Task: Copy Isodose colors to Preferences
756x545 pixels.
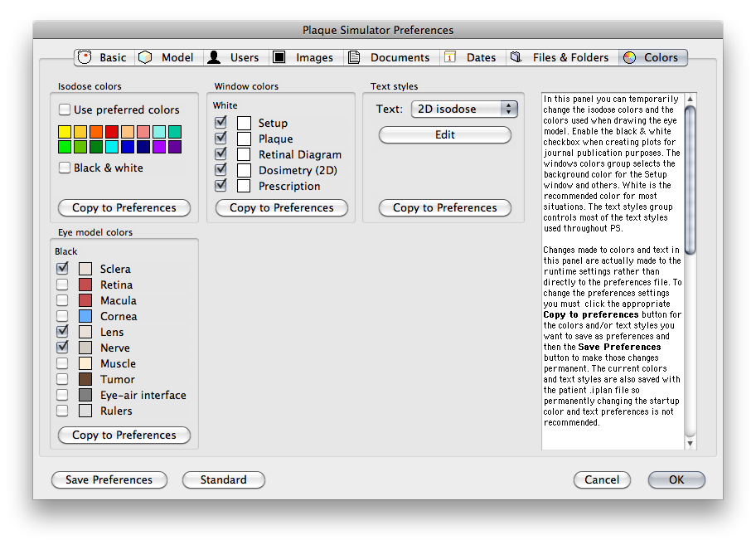Action: pos(124,208)
